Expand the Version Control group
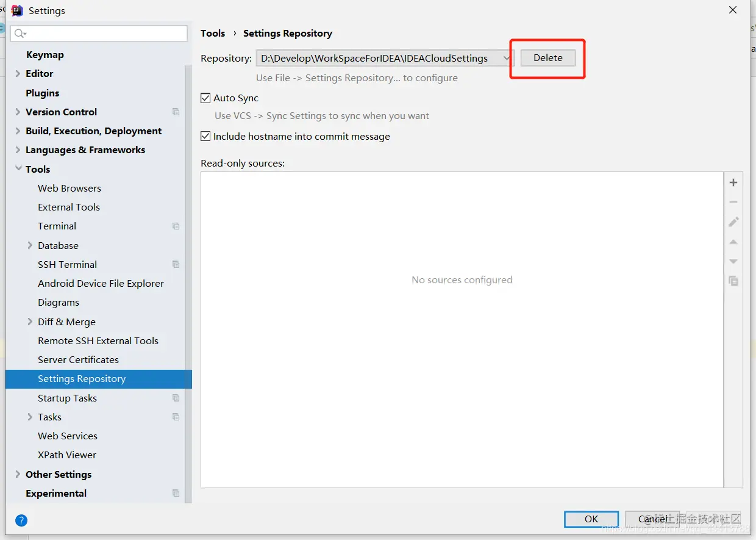Viewport: 756px width, 540px height. point(18,112)
